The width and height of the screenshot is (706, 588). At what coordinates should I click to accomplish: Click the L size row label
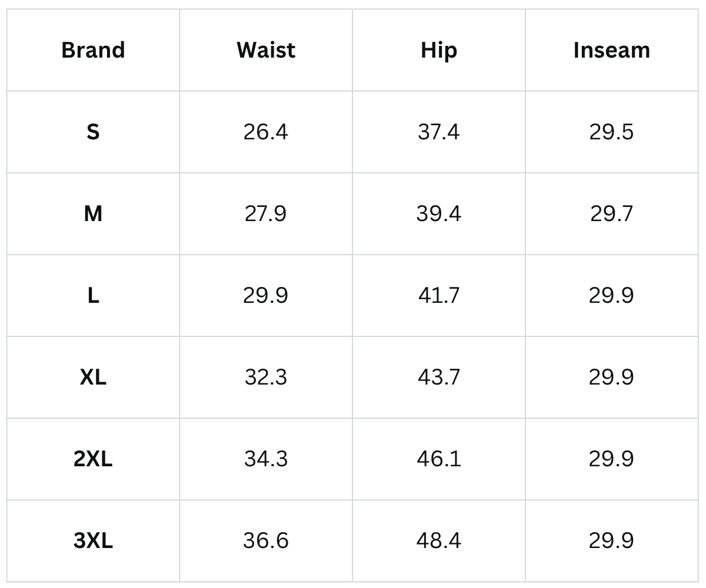click(x=93, y=295)
